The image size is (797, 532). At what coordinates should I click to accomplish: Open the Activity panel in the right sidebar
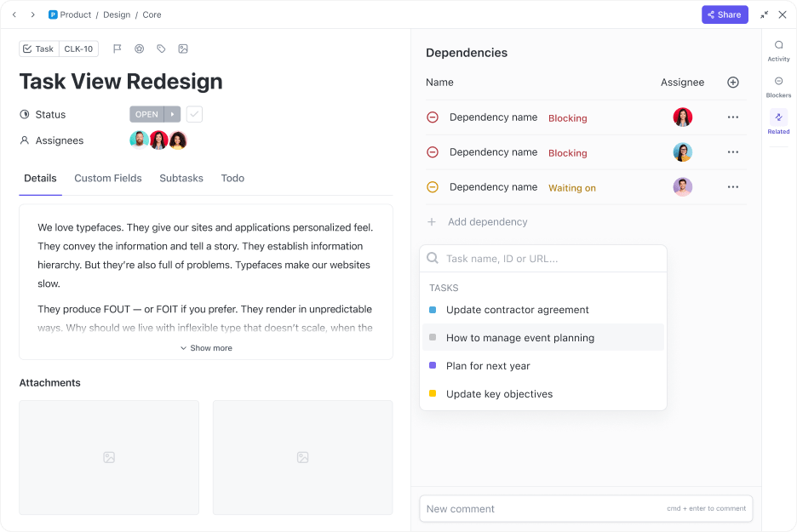point(778,49)
